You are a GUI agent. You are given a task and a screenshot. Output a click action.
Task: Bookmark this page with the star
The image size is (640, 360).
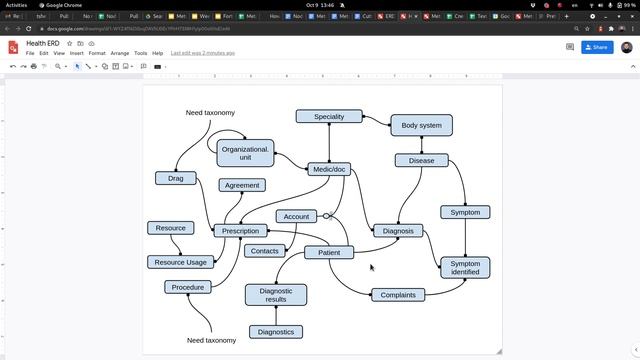[587, 29]
